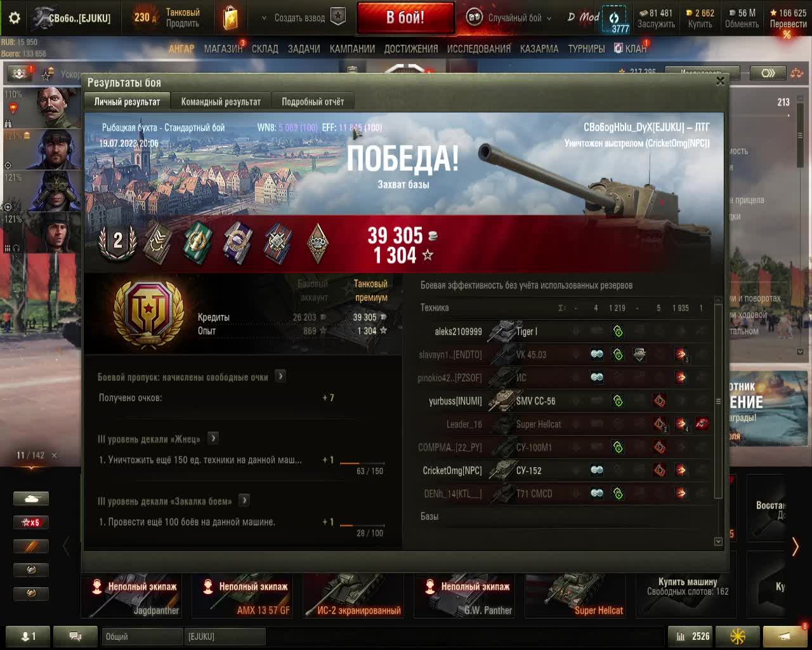Click the red «В бой!» button
The width and height of the screenshot is (812, 650).
coord(405,18)
